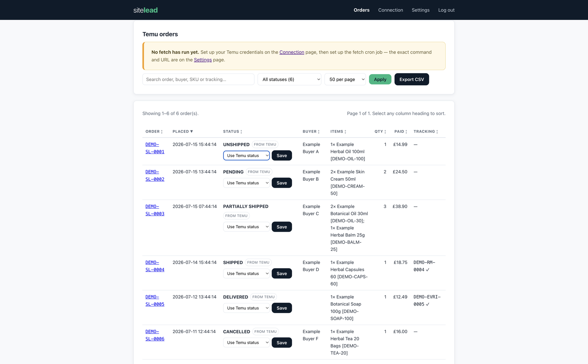The height and width of the screenshot is (364, 588).
Task: Open status dropdown for the CANCELLED order
Action: (247, 343)
